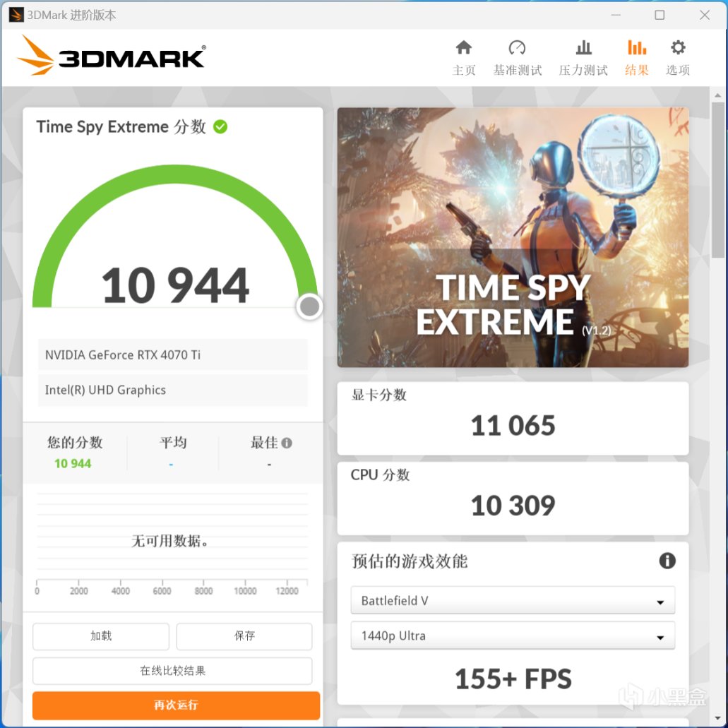This screenshot has width=728, height=728.
Task: Click the scrollbar up arrow
Action: pyautogui.click(x=718, y=95)
